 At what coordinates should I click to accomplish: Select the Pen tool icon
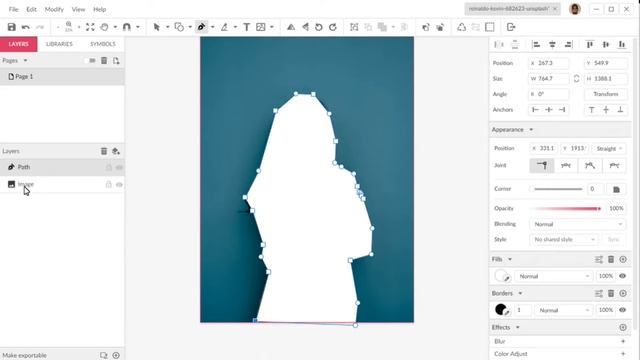(x=201, y=27)
